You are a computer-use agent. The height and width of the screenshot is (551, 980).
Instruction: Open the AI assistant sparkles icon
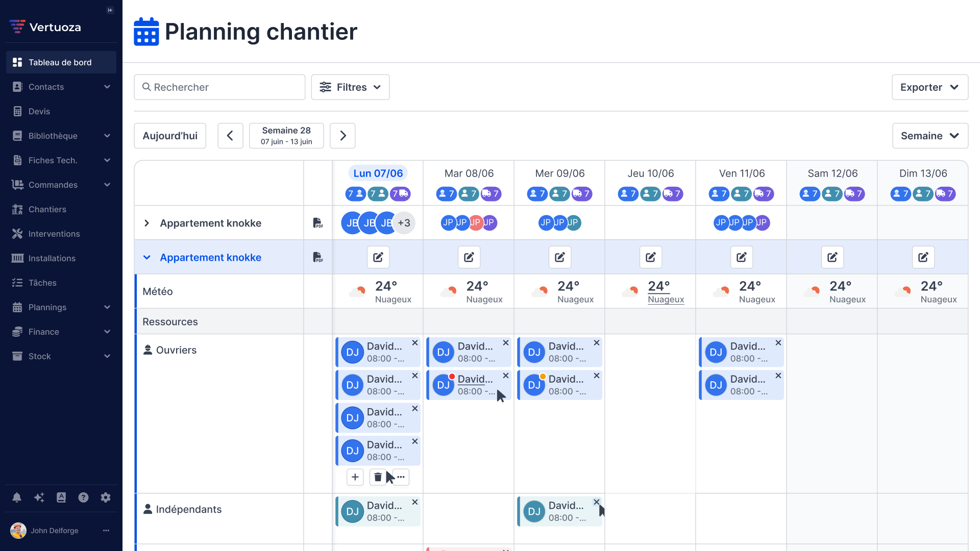pyautogui.click(x=39, y=497)
